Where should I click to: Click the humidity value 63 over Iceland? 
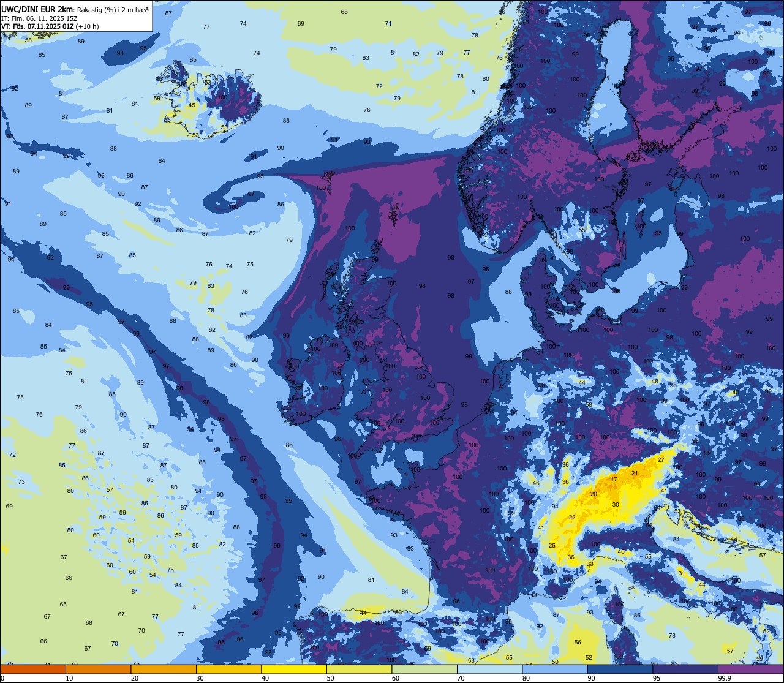click(208, 82)
